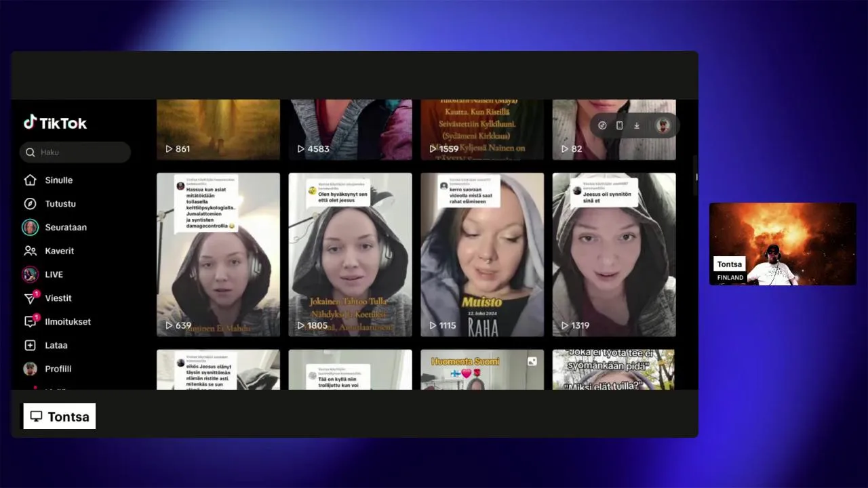Click the 'Hassua kun asiat mitätöidään' comment overlay

pos(208,203)
